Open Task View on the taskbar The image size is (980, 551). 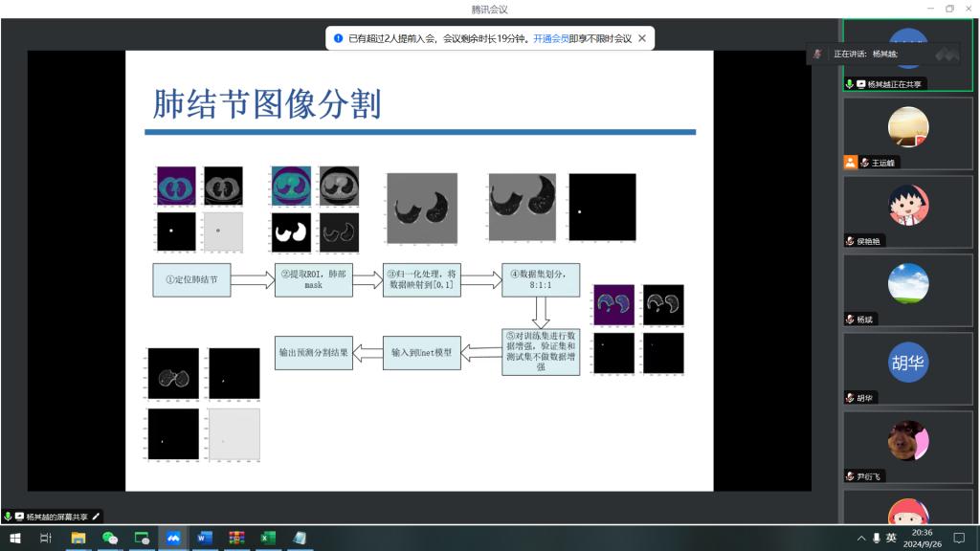[x=46, y=539]
